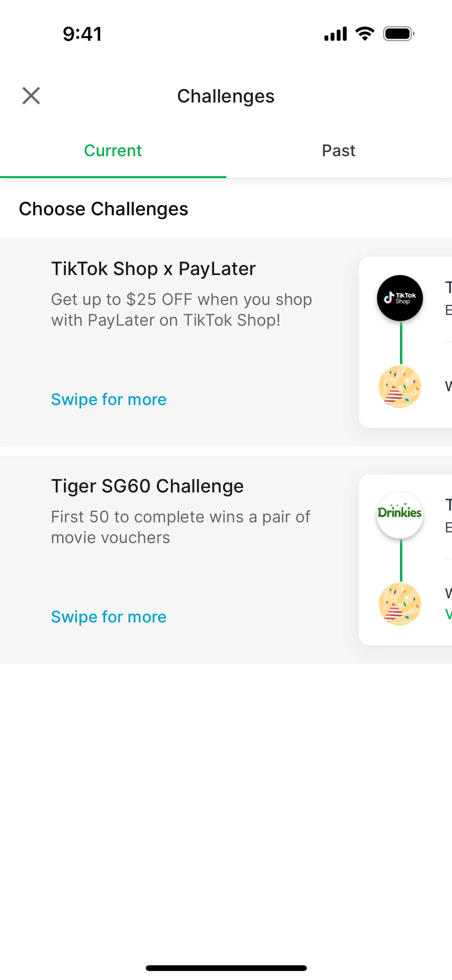Tap the home indicator bar
The height and width of the screenshot is (980, 452).
click(226, 968)
